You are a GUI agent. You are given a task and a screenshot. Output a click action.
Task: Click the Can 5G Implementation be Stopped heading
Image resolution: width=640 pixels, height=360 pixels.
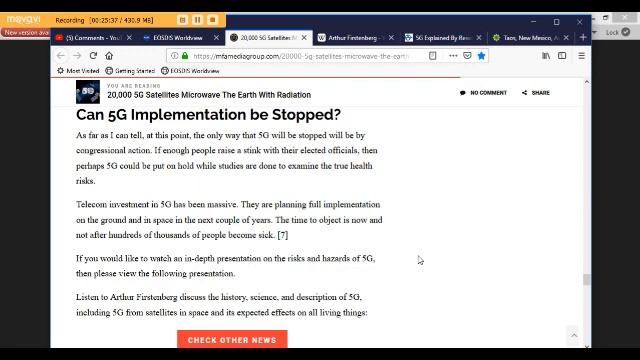(x=208, y=115)
